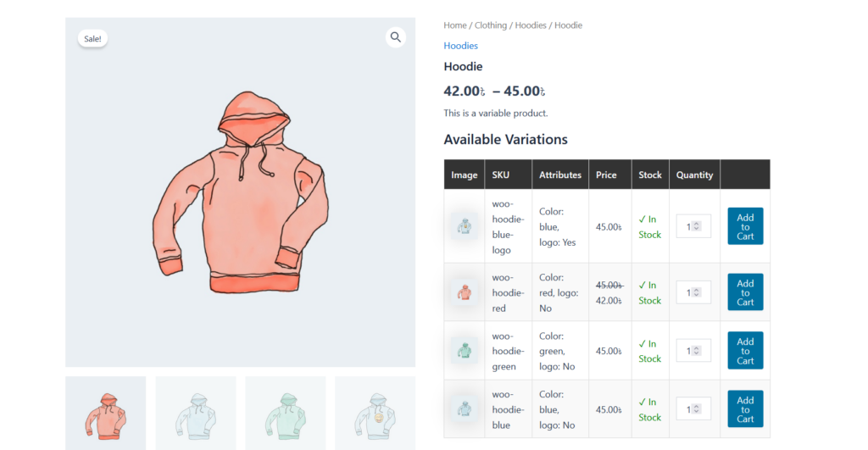Select the blue hoodie gallery thumbnail
This screenshot has height=450, width=868.
coord(196,413)
